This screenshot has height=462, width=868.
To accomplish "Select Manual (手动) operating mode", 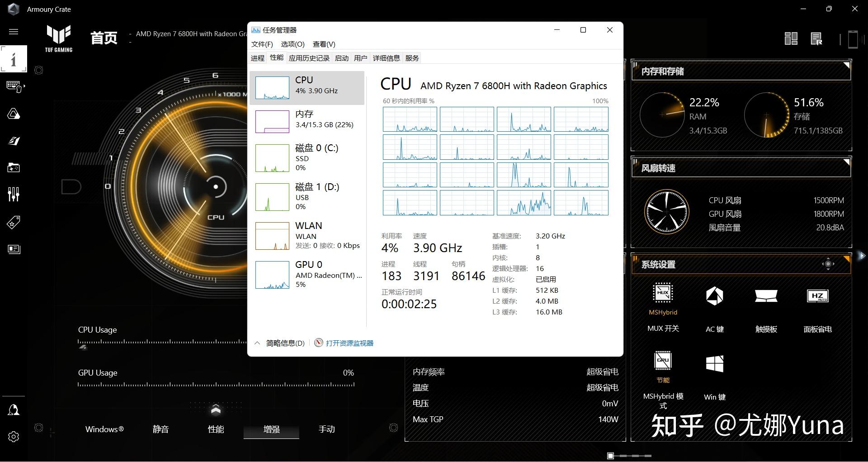I will [x=326, y=429].
